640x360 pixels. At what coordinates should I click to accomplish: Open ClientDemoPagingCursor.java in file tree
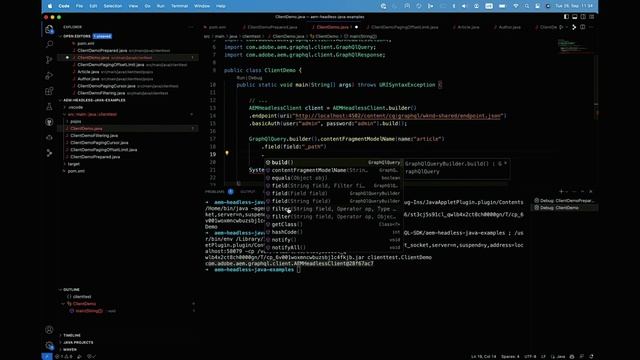[99, 142]
